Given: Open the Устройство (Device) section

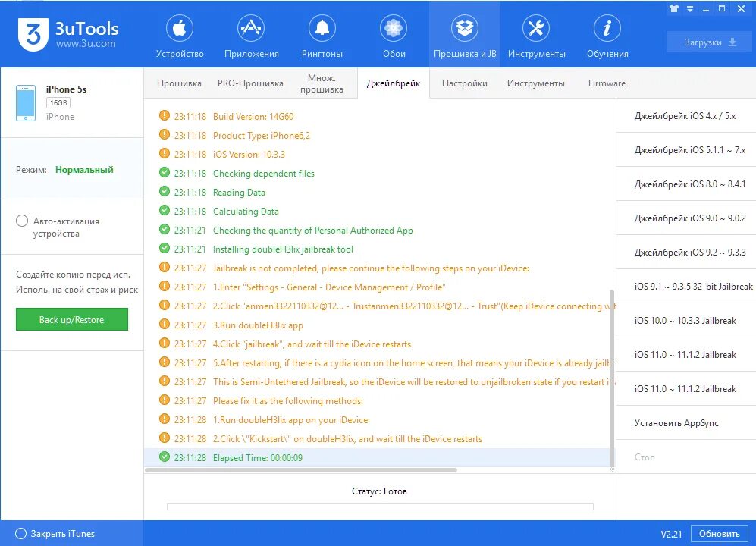Looking at the screenshot, I should [x=180, y=36].
